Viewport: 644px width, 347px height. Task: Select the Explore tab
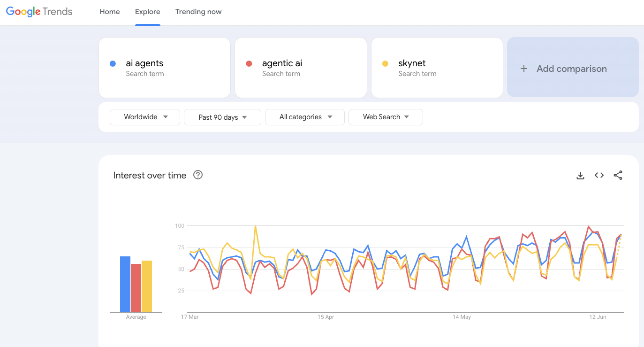click(148, 12)
